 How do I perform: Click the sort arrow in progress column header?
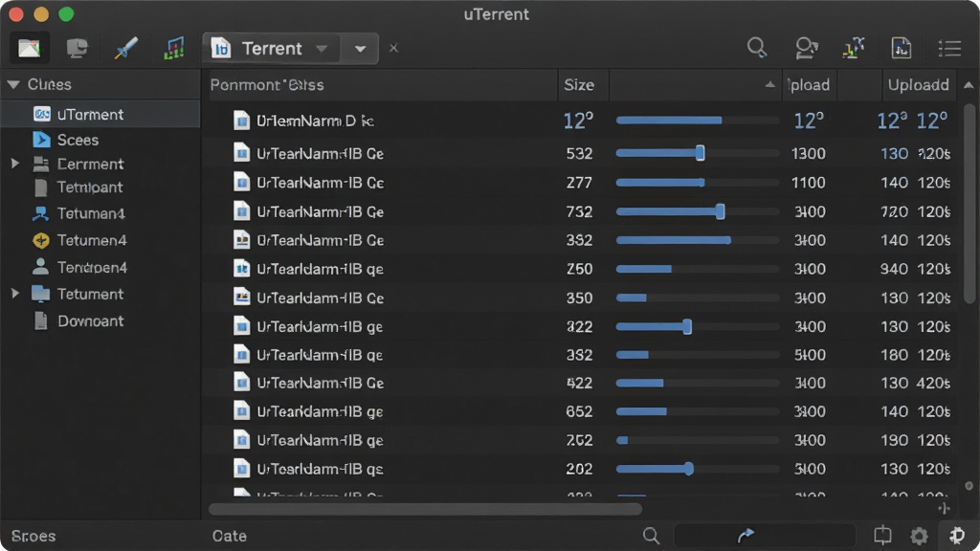coord(770,84)
